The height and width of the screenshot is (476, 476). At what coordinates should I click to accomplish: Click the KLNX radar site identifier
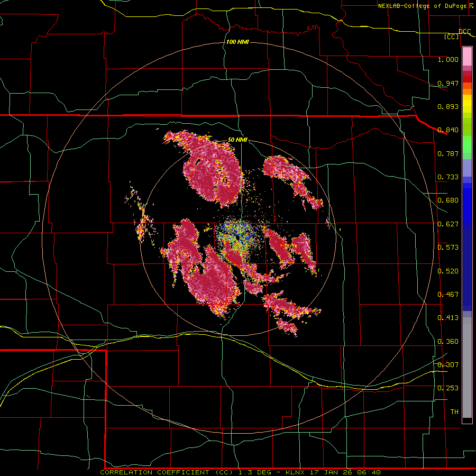tap(296, 472)
